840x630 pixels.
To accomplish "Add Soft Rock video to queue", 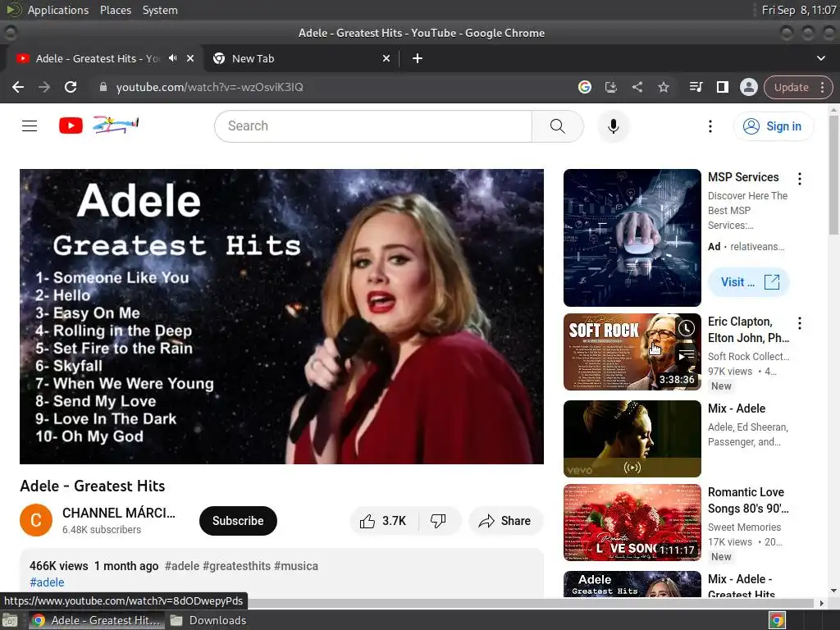I will [687, 354].
